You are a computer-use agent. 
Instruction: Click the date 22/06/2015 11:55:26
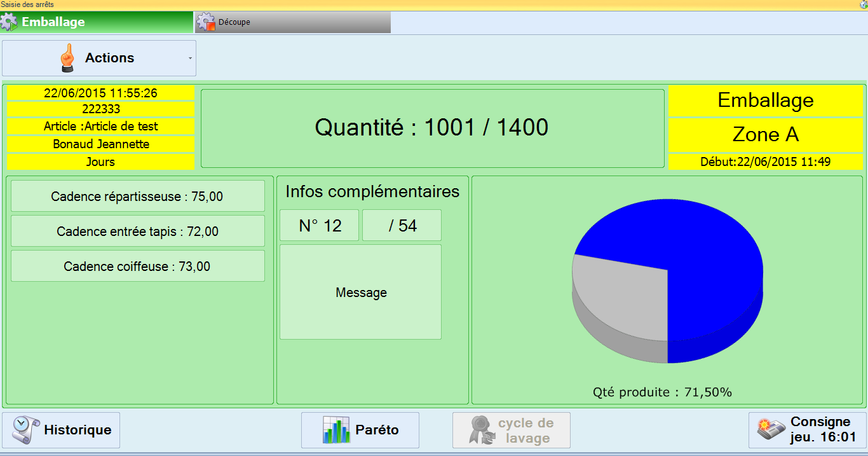(101, 93)
